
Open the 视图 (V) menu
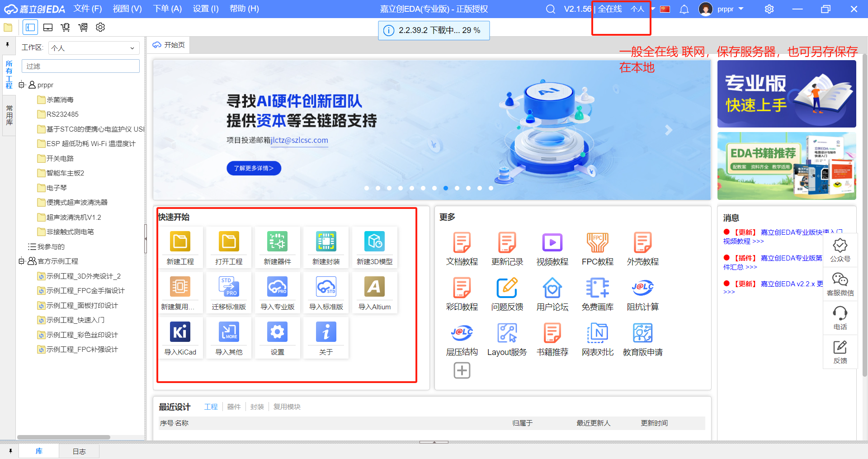127,9
